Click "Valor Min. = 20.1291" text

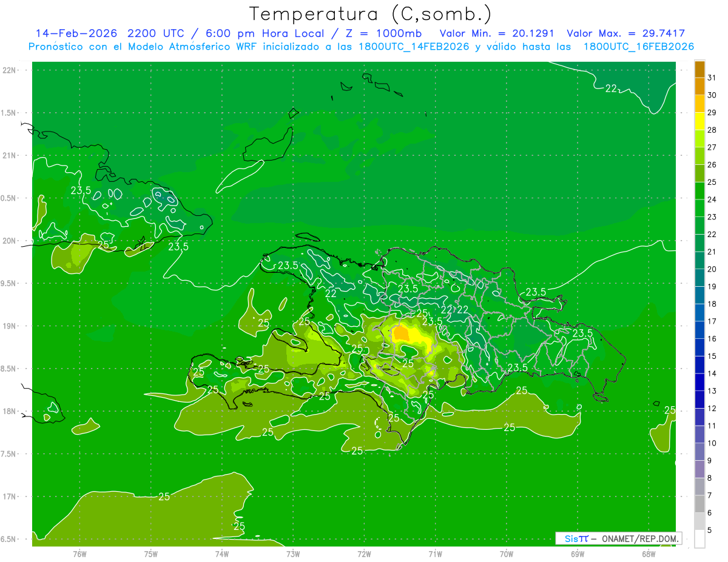(x=497, y=33)
